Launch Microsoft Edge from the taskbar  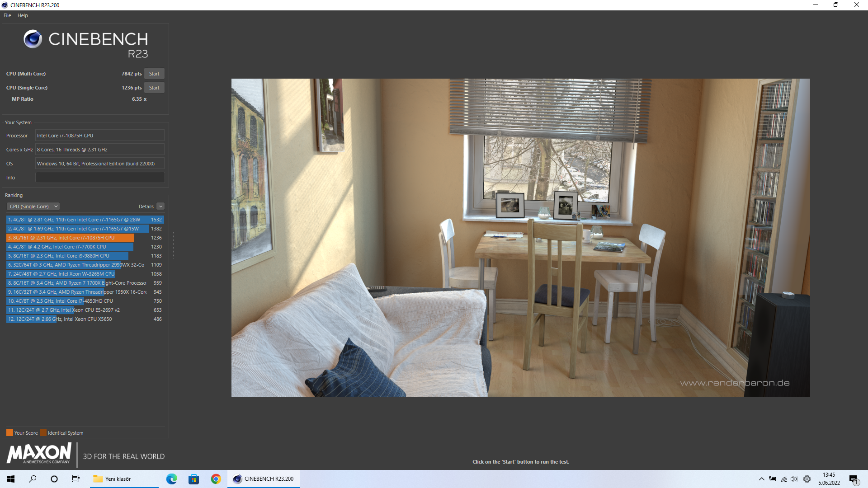click(x=172, y=479)
